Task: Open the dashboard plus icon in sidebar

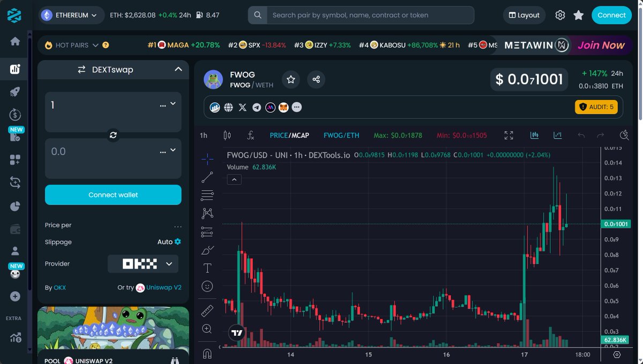Action: click(x=15, y=160)
